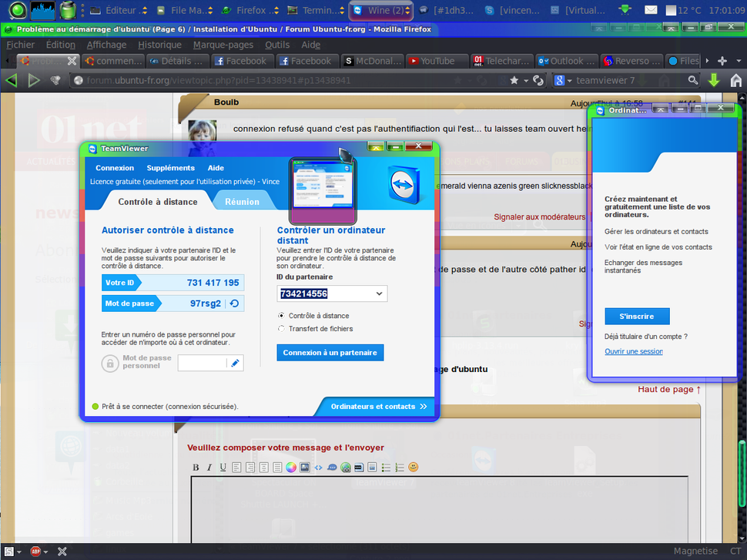Insert a numbered list in forum editor
This screenshot has width=747, height=560.
click(400, 468)
